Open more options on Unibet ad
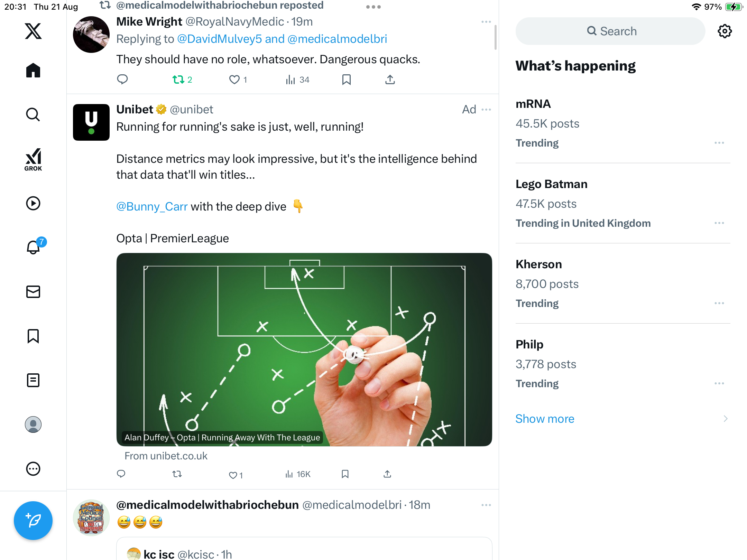The image size is (747, 560). point(486,110)
